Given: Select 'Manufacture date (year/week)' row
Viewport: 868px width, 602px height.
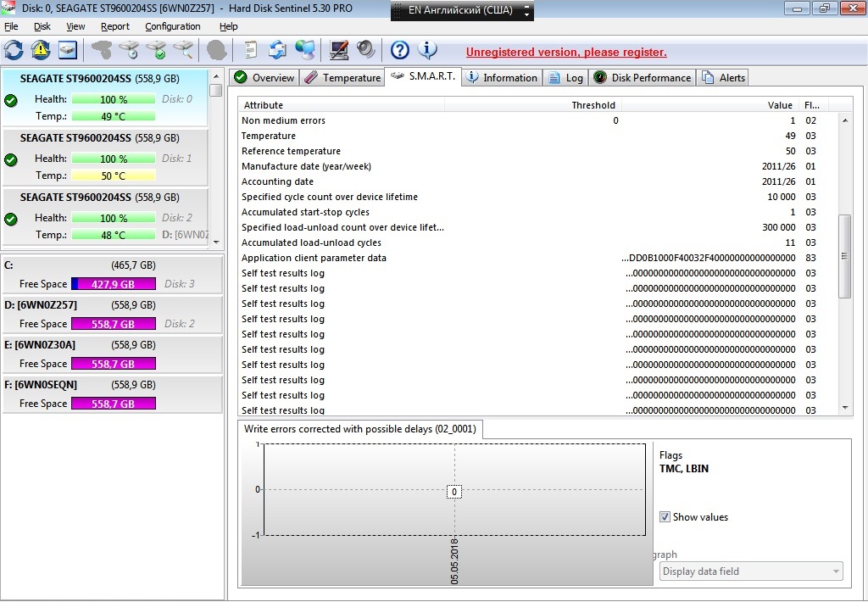Looking at the screenshot, I should point(538,166).
